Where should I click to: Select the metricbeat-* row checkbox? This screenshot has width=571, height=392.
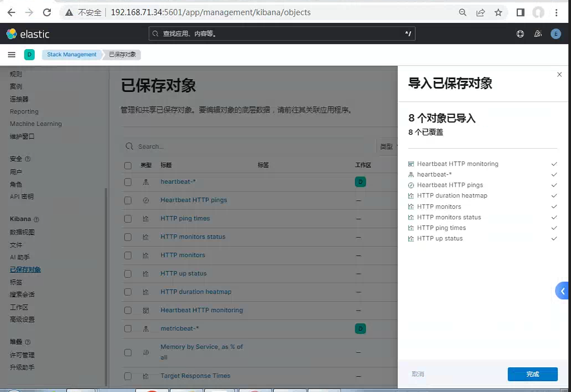click(128, 329)
